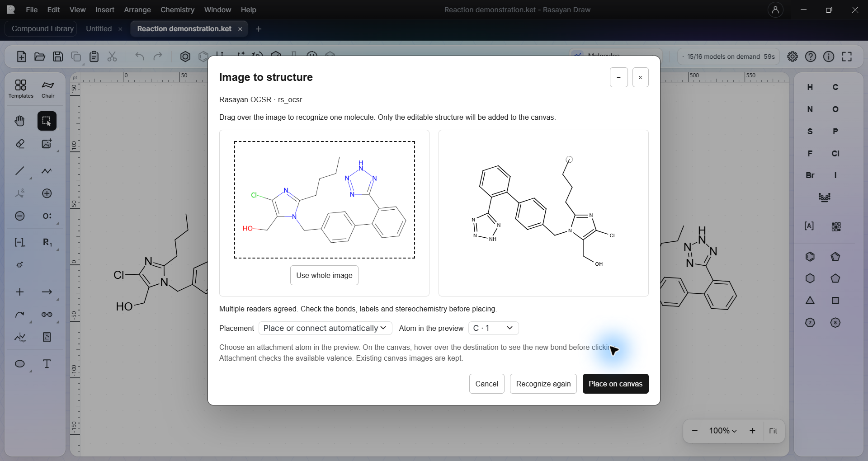Switch to the Untitled tab
Screen dimensions: 868x461
(99, 28)
